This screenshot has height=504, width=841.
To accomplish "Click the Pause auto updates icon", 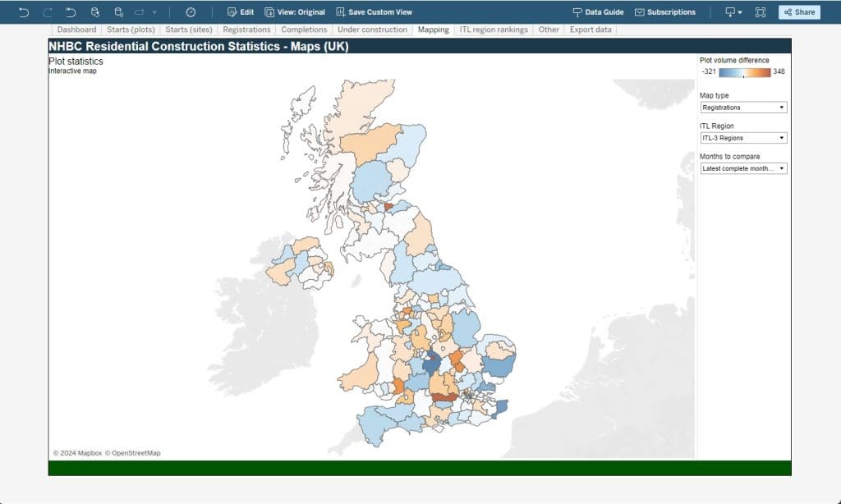I will point(119,12).
